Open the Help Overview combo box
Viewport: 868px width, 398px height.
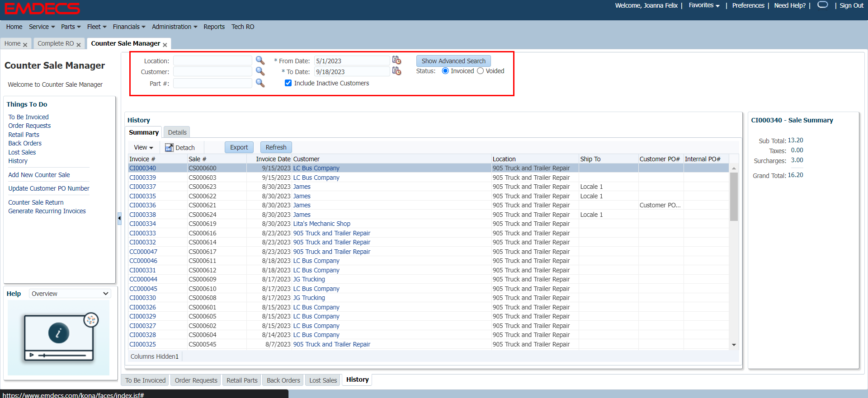pos(70,294)
